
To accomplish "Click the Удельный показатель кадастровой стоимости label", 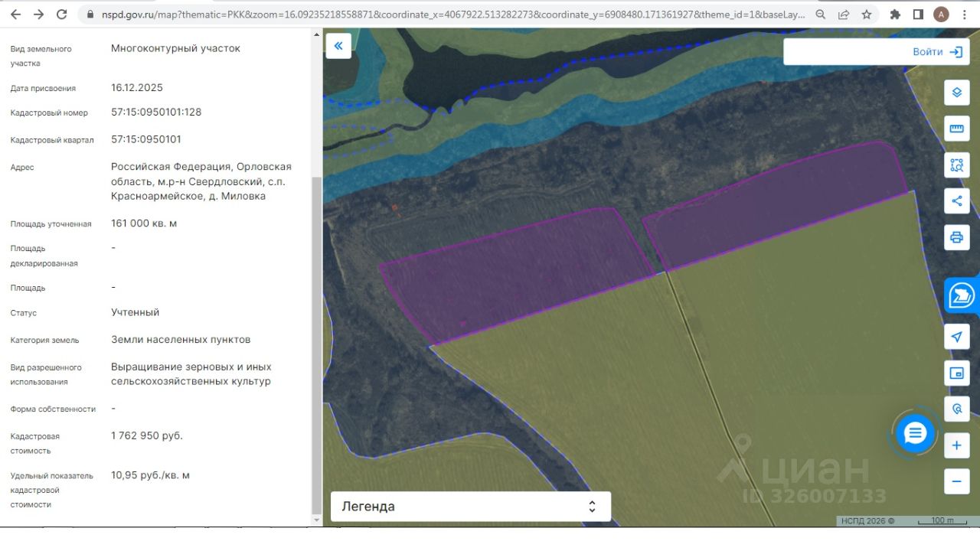I will [x=52, y=491].
